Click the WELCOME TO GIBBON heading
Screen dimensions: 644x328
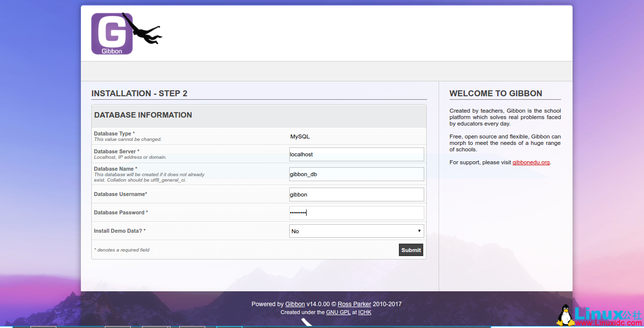point(495,93)
